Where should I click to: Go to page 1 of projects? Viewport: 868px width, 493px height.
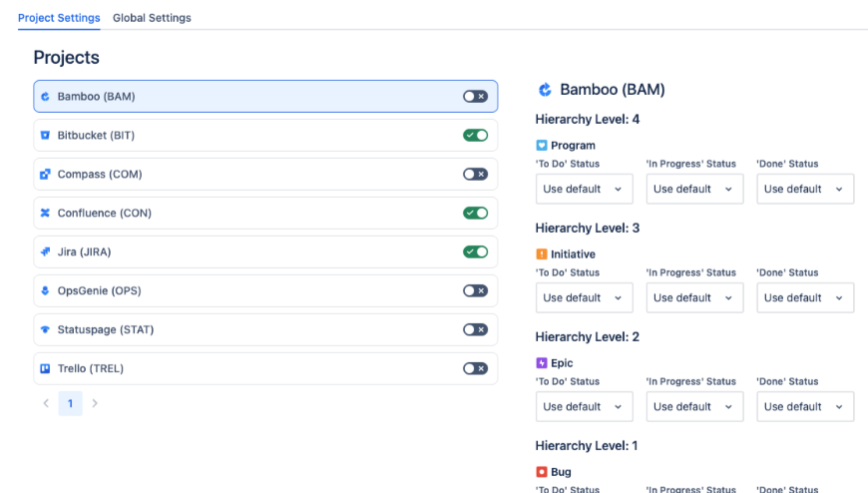pyautogui.click(x=70, y=404)
